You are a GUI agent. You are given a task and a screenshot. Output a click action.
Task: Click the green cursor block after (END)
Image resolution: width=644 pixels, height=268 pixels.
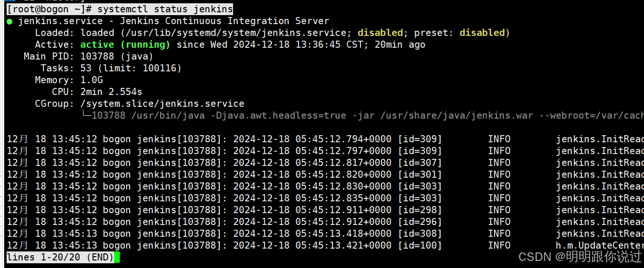pos(117,258)
